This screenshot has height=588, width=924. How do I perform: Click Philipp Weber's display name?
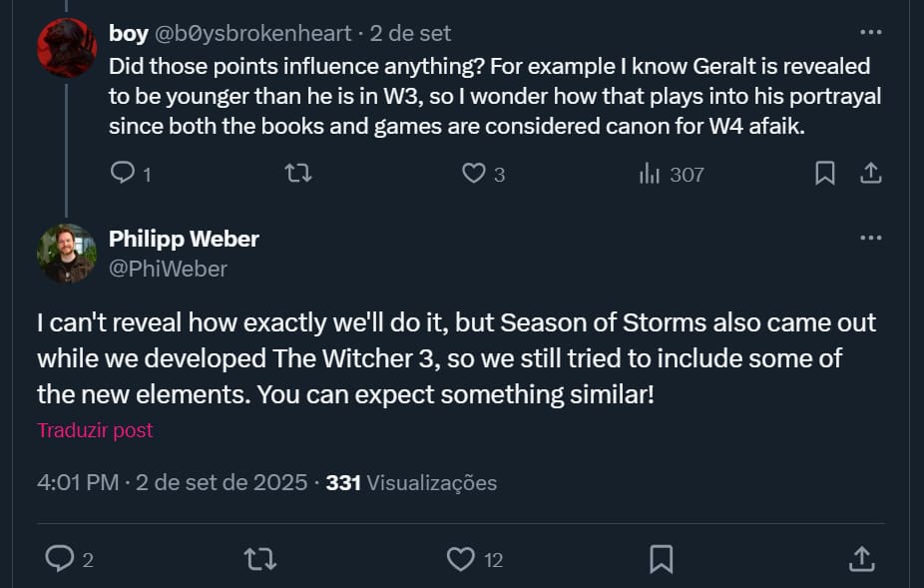coord(184,239)
